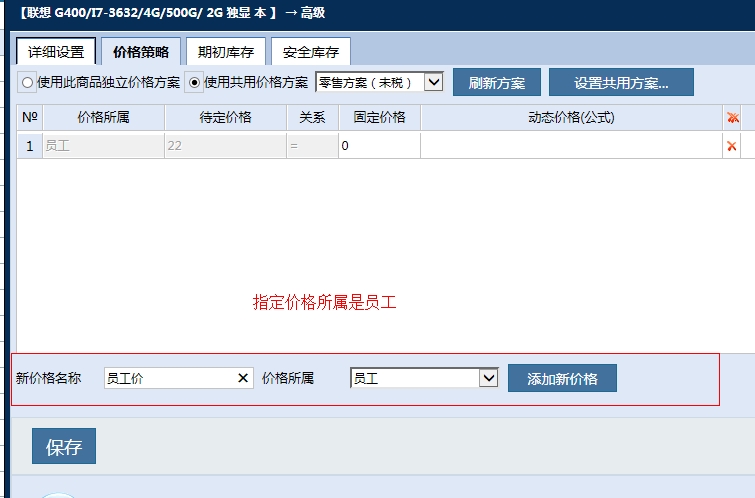Click the 价格所属 column header
This screenshot has width=755, height=498.
tap(103, 118)
